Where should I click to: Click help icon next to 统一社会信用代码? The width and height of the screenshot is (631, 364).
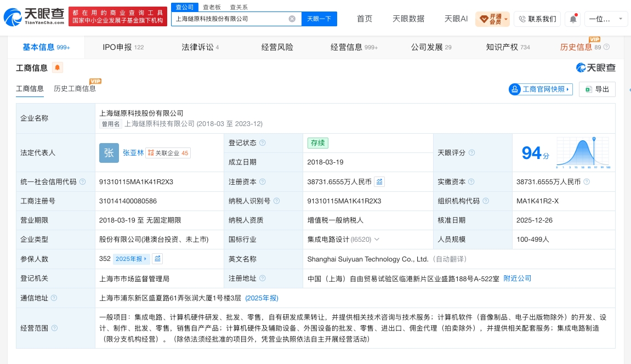(82, 182)
